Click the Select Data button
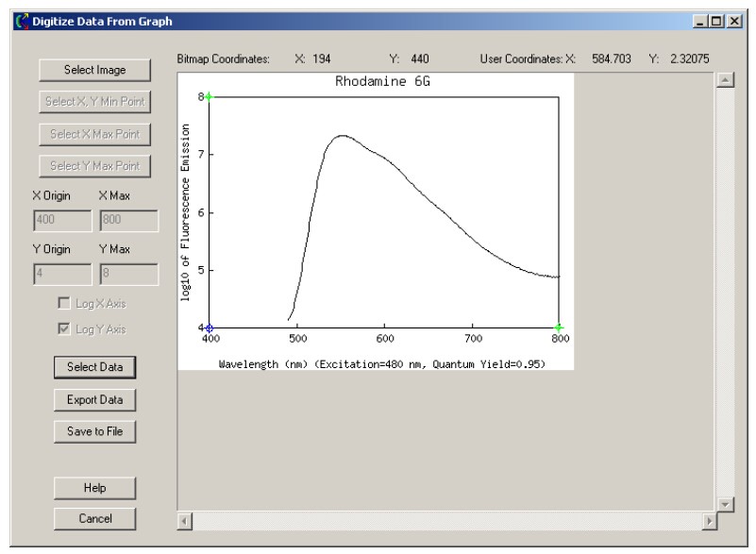756x554 pixels. click(94, 367)
